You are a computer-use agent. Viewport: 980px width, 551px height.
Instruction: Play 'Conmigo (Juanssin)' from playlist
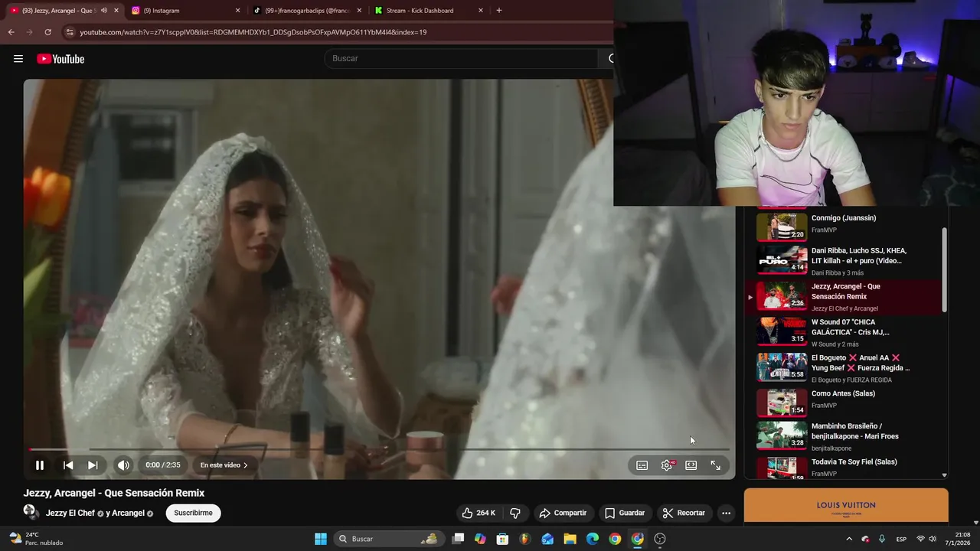pos(844,227)
